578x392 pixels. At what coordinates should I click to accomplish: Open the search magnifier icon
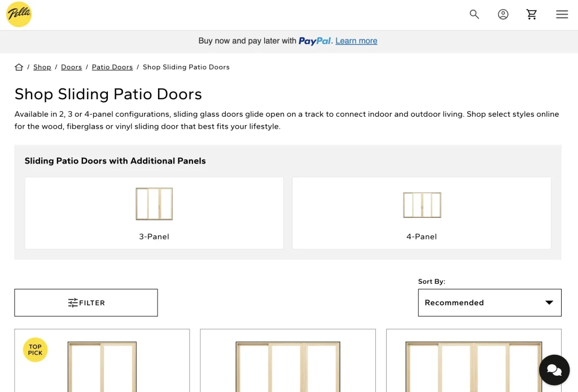(x=474, y=15)
